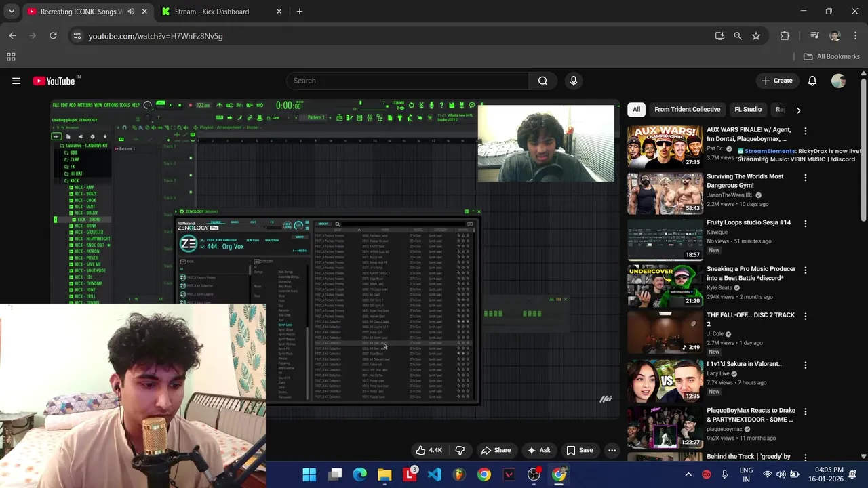Open the Fruity Loops studio Sesja thumbnail
Screen dimensions: 868x488
point(665,239)
